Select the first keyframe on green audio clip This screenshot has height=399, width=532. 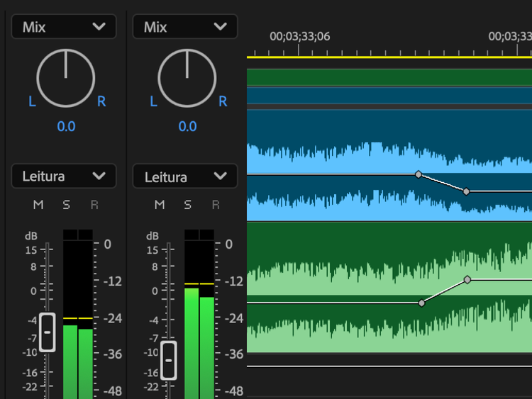pos(421,303)
